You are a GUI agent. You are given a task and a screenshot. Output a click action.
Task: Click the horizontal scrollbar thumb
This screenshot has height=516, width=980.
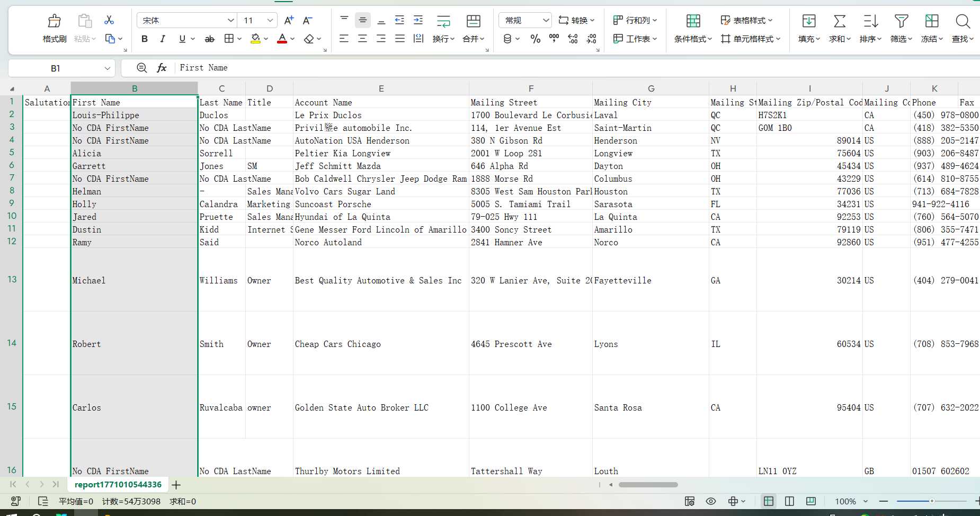point(648,485)
